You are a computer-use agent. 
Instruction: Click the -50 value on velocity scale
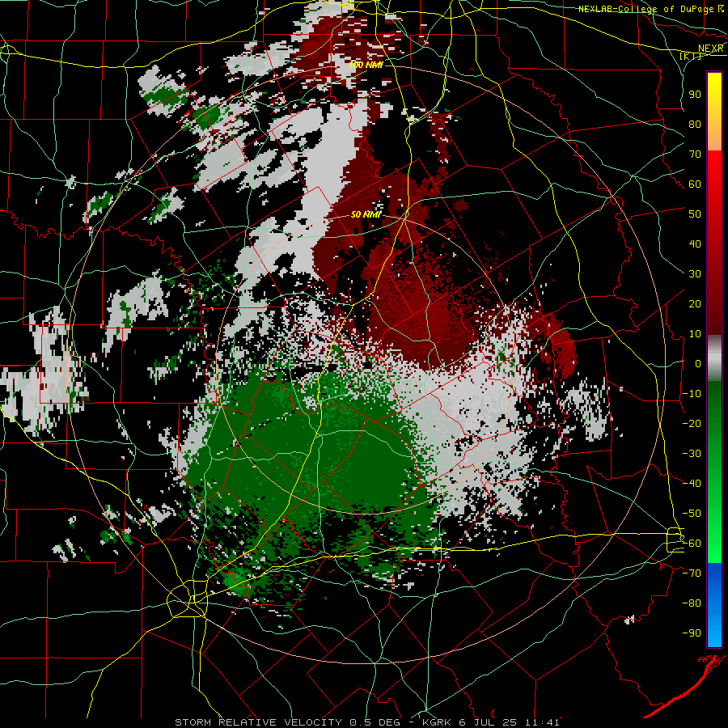click(x=692, y=514)
